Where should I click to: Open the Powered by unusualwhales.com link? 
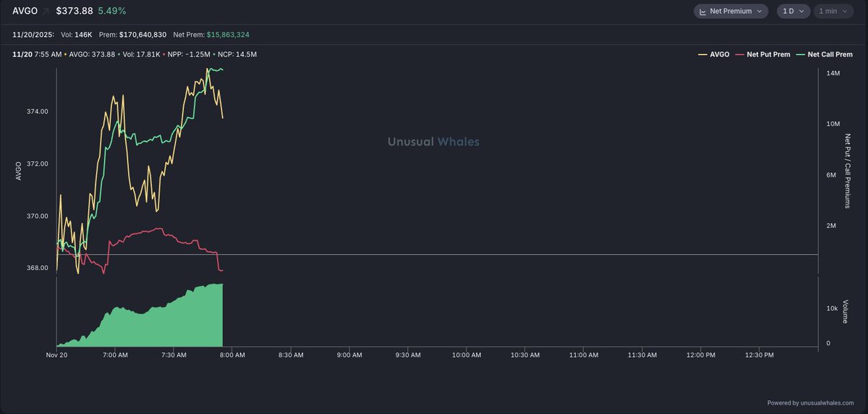tap(810, 402)
